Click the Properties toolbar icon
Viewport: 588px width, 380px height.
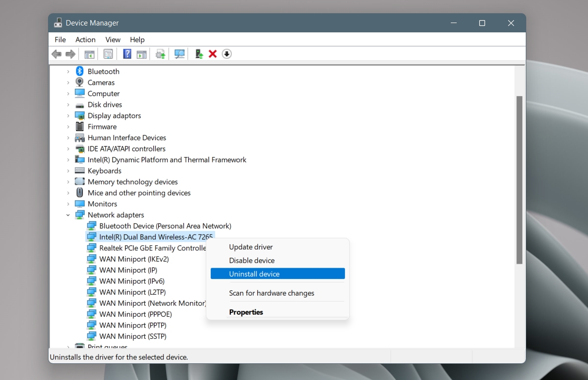108,54
